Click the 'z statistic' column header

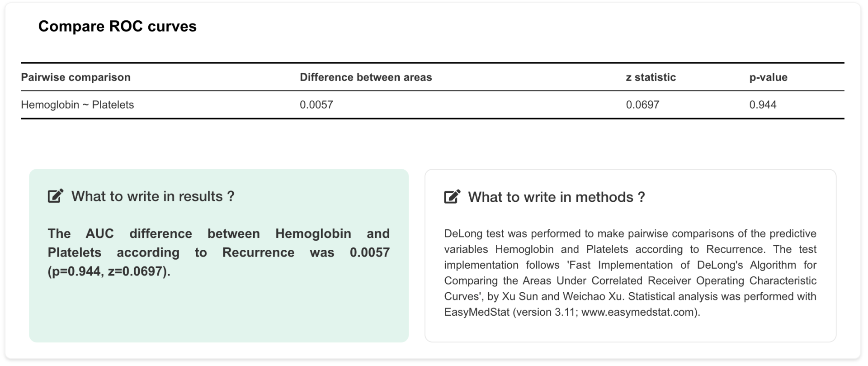651,77
